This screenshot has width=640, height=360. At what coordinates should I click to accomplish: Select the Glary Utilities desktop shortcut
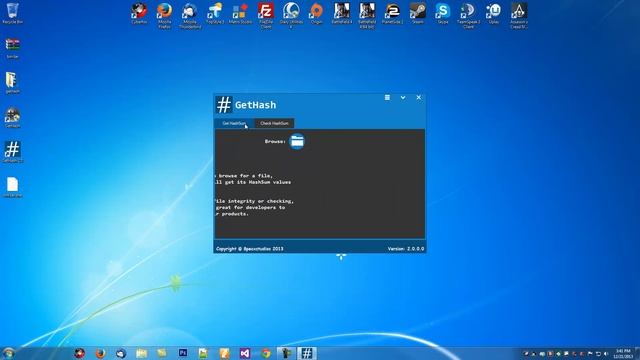pos(291,15)
